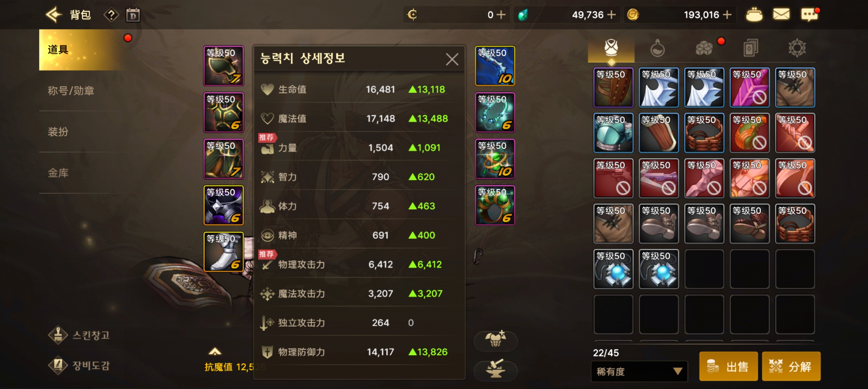Open the help question mark icon

click(x=111, y=15)
